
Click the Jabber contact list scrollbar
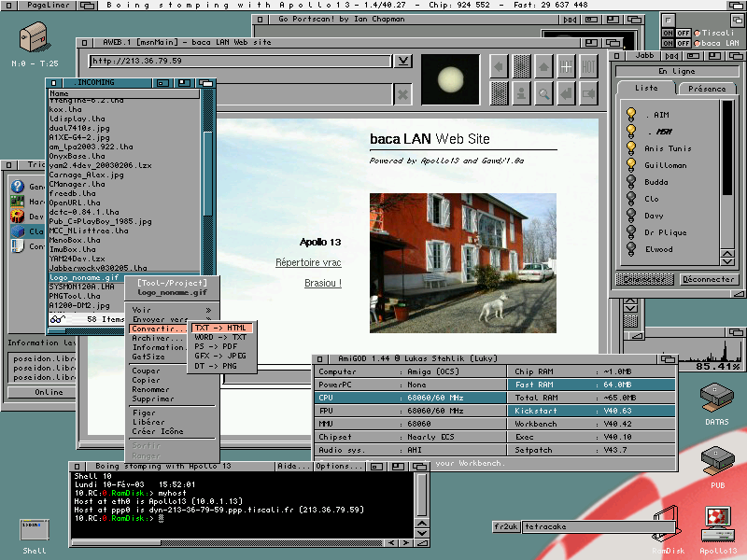coord(726,149)
